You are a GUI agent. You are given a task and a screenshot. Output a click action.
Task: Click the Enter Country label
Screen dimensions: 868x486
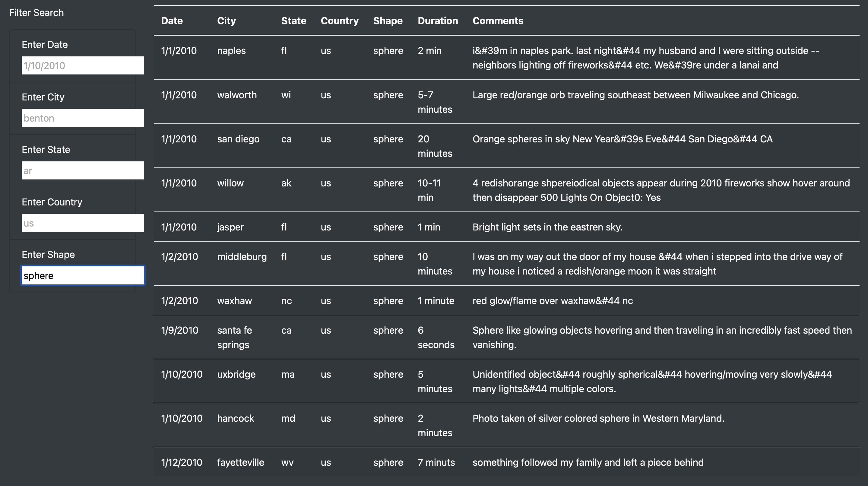(52, 202)
